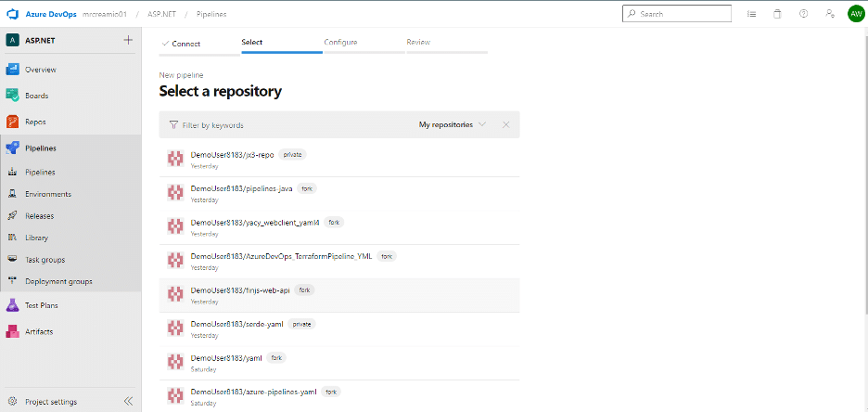Click the ASP.NET breadcrumb link
The height and width of the screenshot is (412, 868).
[161, 14]
